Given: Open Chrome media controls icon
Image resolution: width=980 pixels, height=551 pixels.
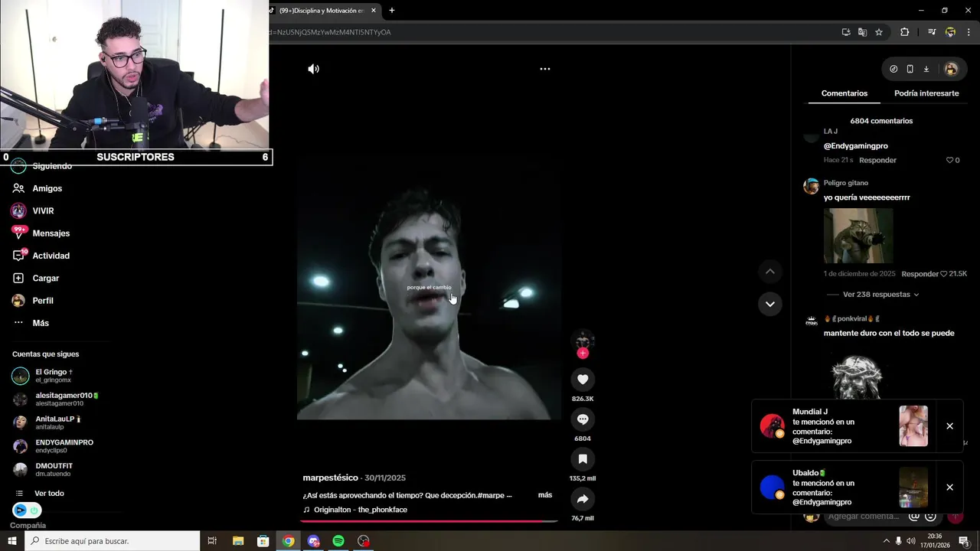Looking at the screenshot, I should (x=932, y=32).
